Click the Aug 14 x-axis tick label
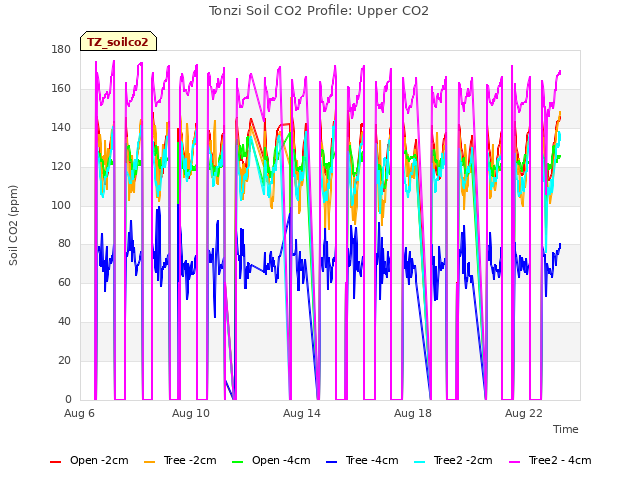 click(x=302, y=413)
